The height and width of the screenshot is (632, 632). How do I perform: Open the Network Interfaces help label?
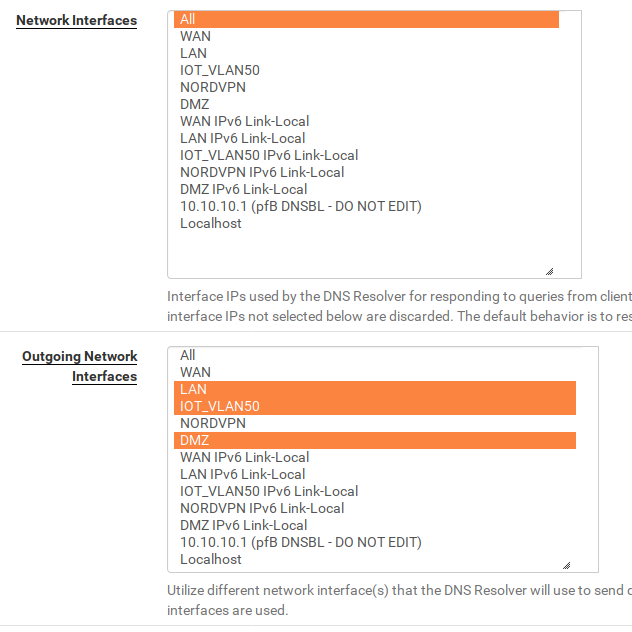coord(77,20)
